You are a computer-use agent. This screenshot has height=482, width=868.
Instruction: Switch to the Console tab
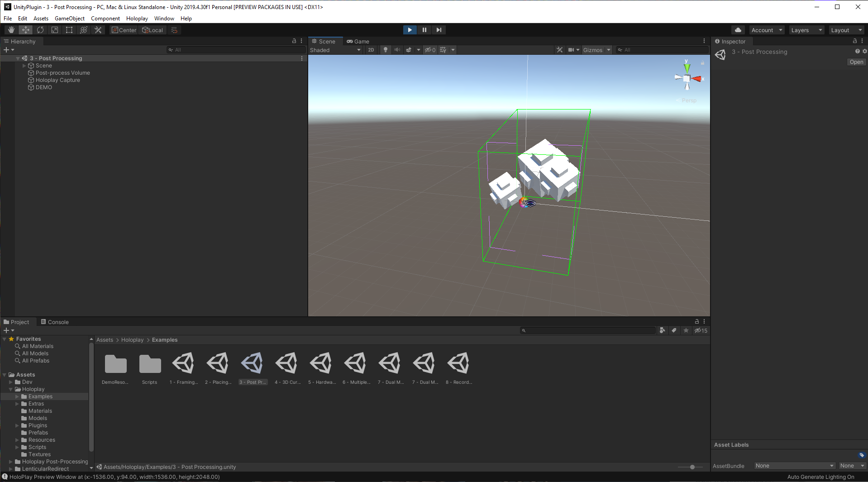(x=55, y=322)
